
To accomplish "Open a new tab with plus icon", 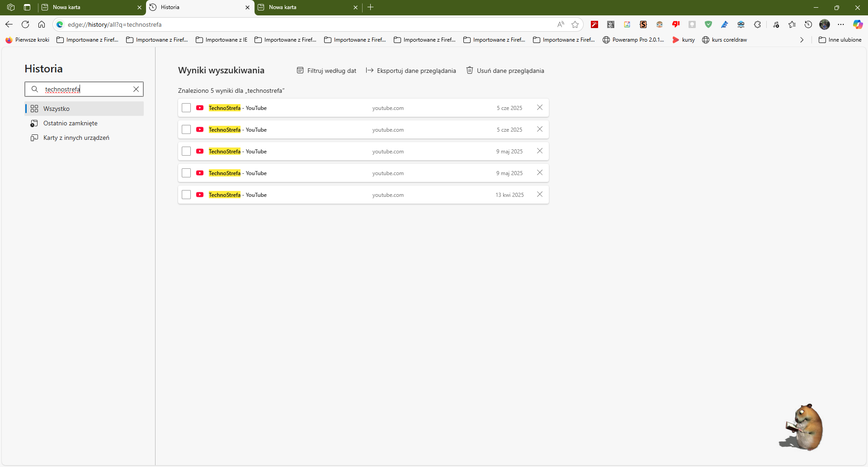I will (x=371, y=7).
